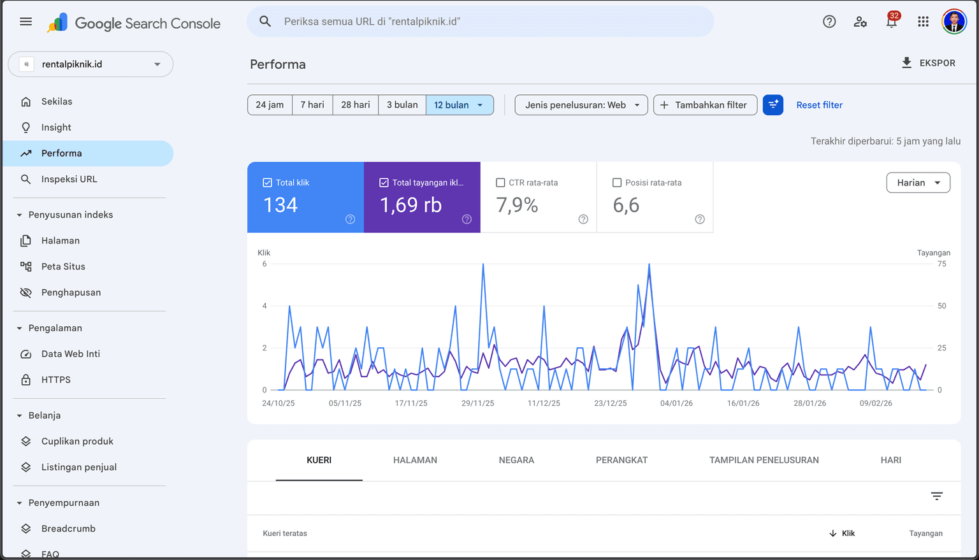Open the Harian granularity dropdown

tap(918, 182)
